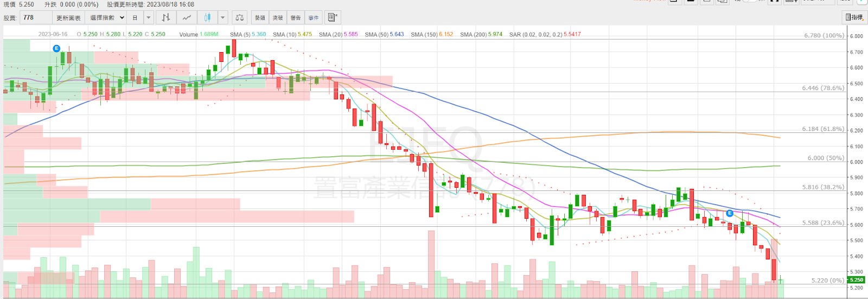Select the 6.446 (78.6%) Fibonacci level label

[x=823, y=88]
